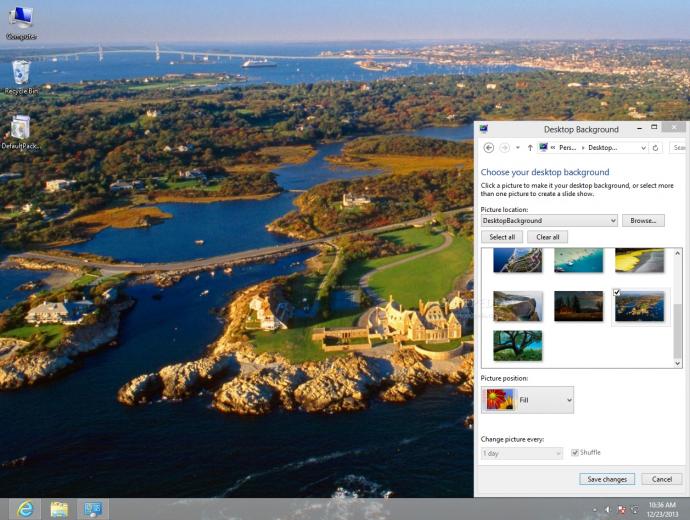Click the Pers... breadcrumb in address bar
Screen dimensions: 690x520
point(567,148)
